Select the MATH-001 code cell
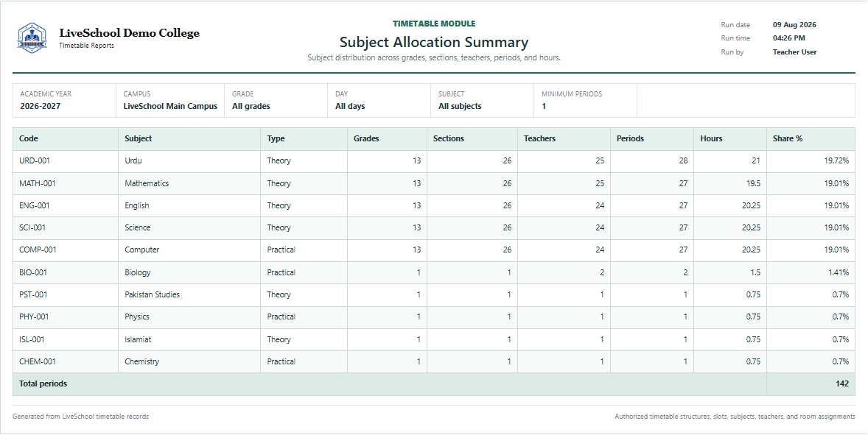Image resolution: width=868 pixels, height=435 pixels. tap(66, 183)
